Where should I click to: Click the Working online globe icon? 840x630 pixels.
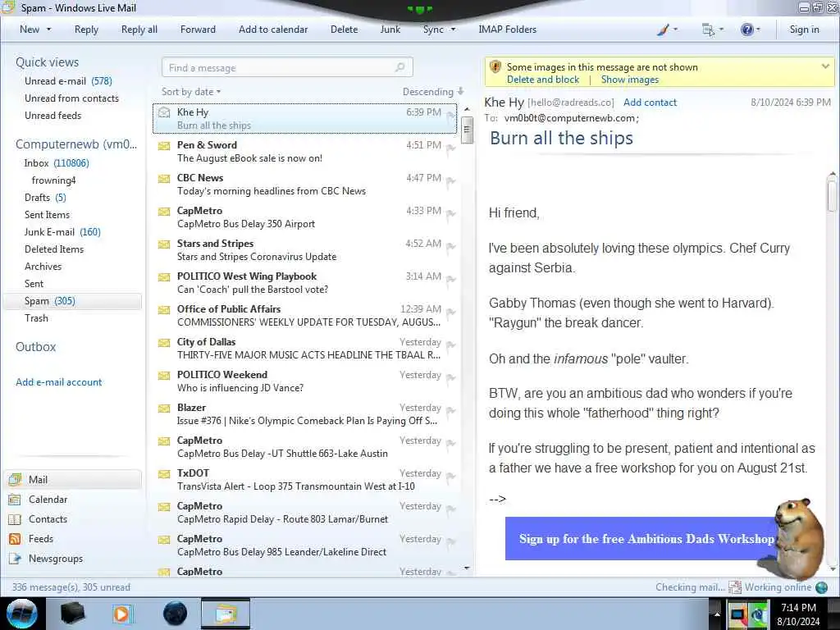[821, 587]
